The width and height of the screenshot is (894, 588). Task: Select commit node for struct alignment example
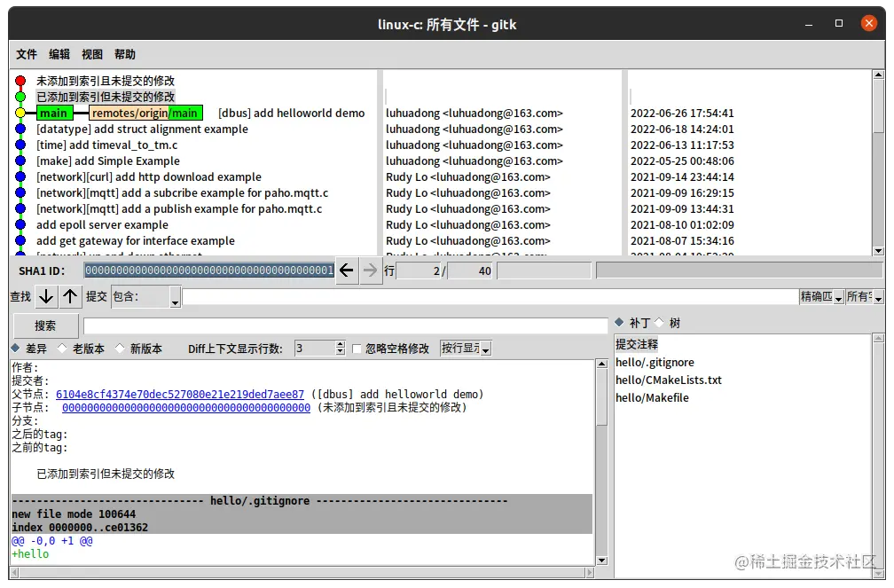tap(20, 129)
